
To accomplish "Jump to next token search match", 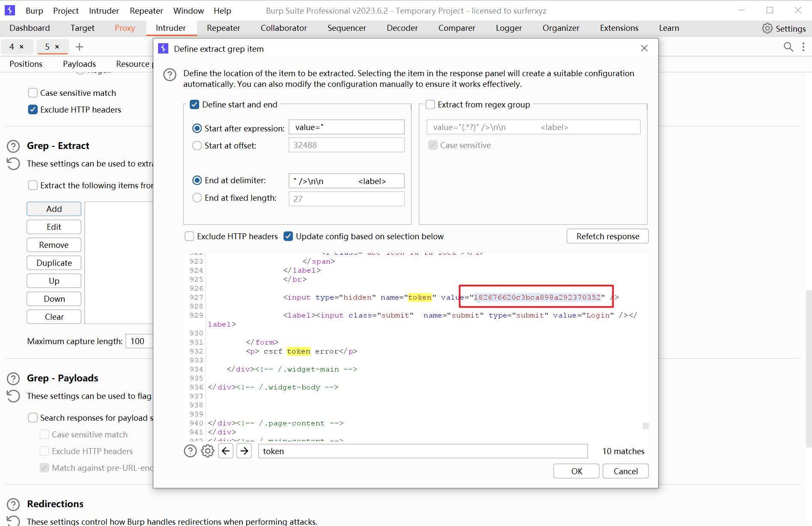I will click(x=244, y=451).
